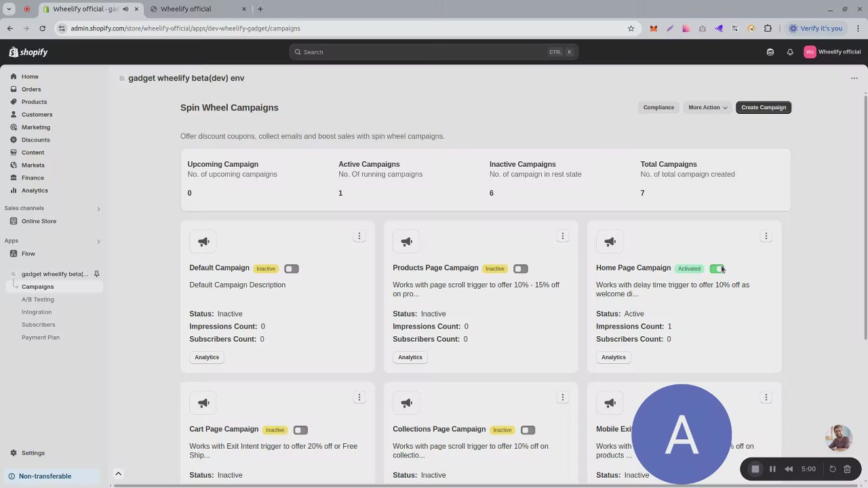This screenshot has width=868, height=488.
Task: Open Customers in the sidebar
Action: tap(37, 115)
